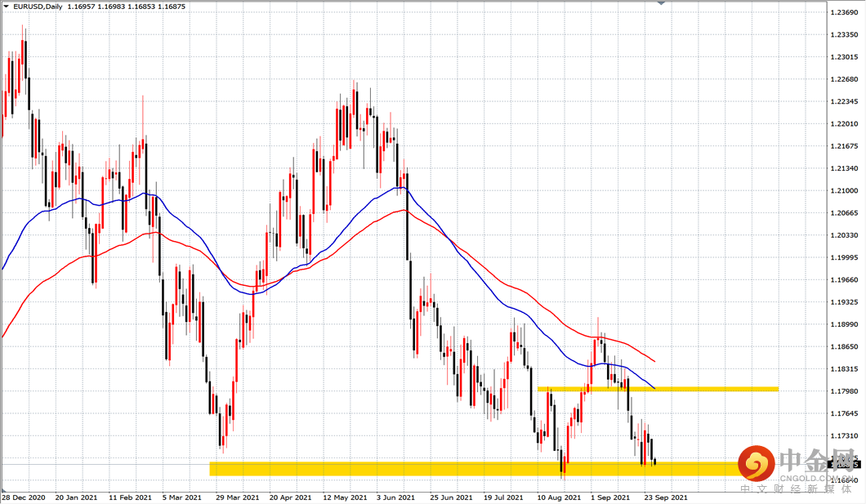The width and height of the screenshot is (866, 504).
Task: Click the 1 Sep 2021 date label
Action: (x=610, y=497)
